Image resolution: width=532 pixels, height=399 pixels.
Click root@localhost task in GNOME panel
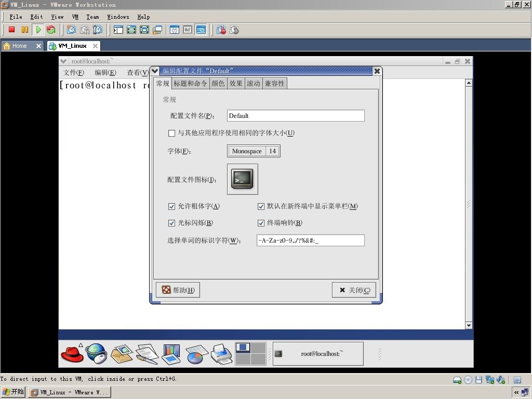[318, 353]
